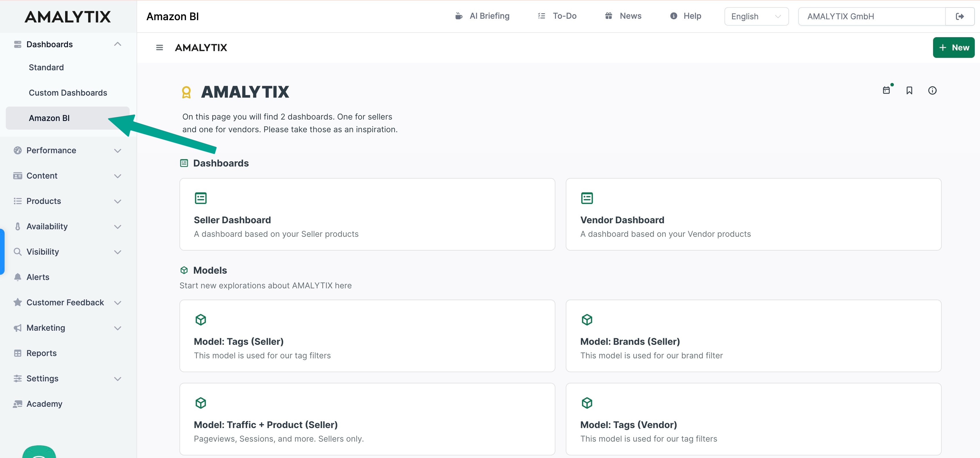Open the calendar icon with green notification dot
The image size is (980, 458).
tap(887, 90)
